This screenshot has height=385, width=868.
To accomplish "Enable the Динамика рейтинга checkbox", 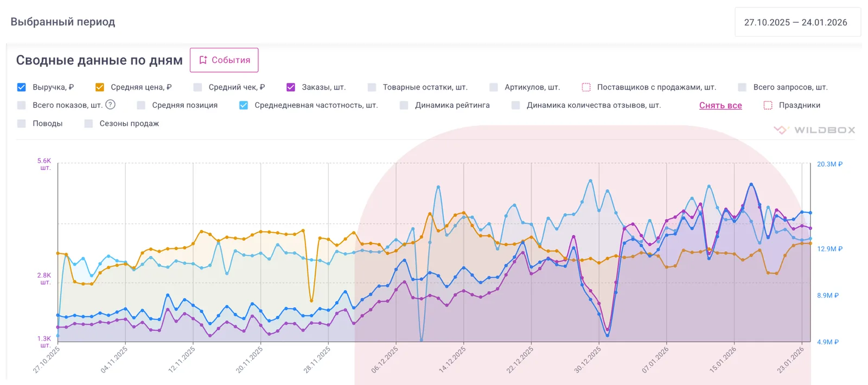I will tap(404, 105).
